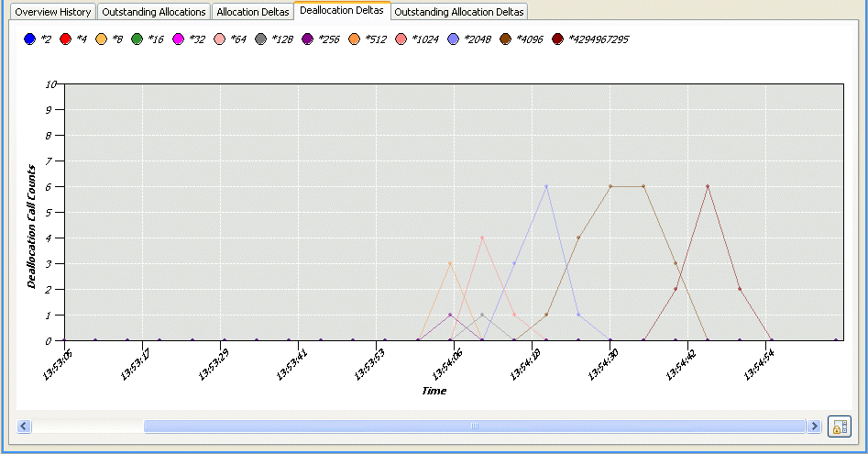Toggle the *8 series legend entry

pyautogui.click(x=100, y=39)
